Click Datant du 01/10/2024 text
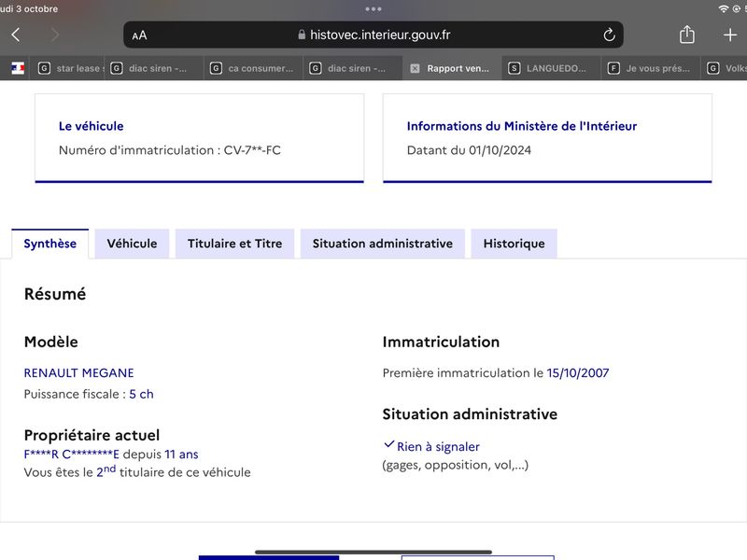Viewport: 747px width, 560px height. coord(469,150)
